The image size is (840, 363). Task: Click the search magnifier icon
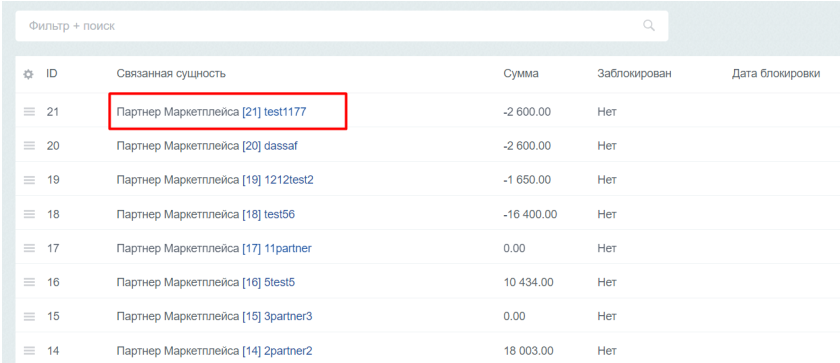(649, 26)
